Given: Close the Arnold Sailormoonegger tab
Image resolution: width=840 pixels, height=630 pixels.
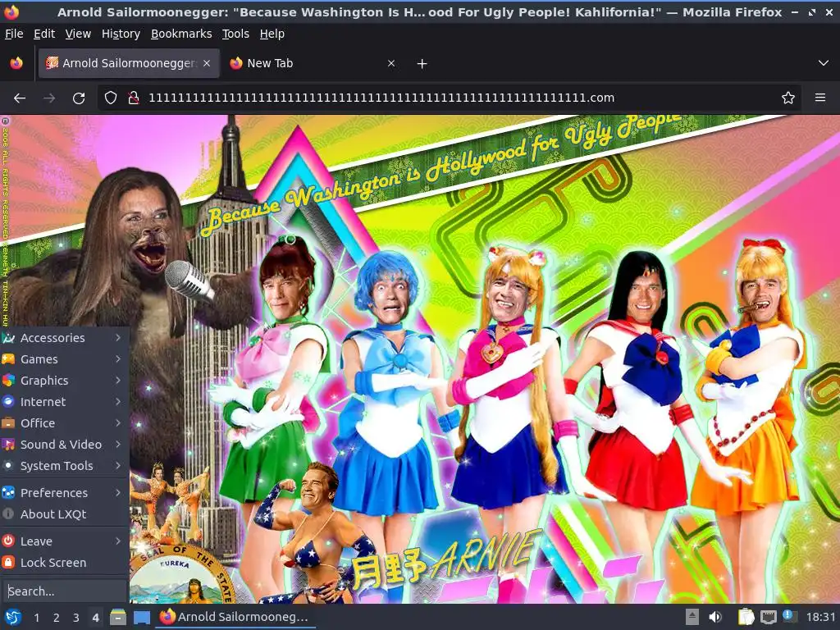Looking at the screenshot, I should pyautogui.click(x=207, y=63).
